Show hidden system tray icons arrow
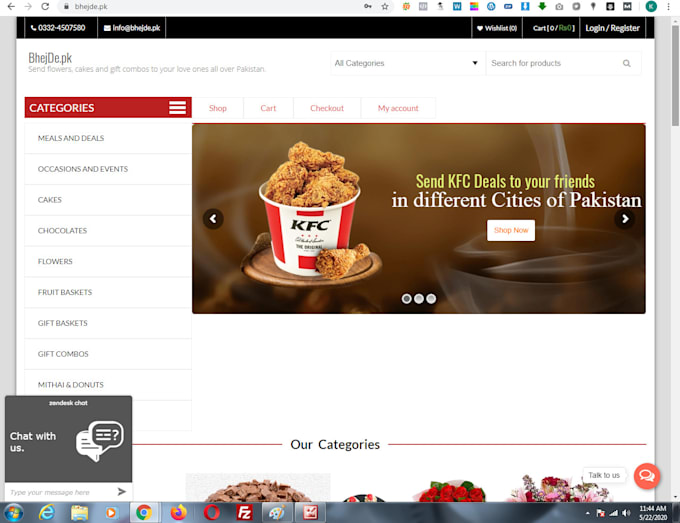This screenshot has height=523, width=680. (588, 513)
